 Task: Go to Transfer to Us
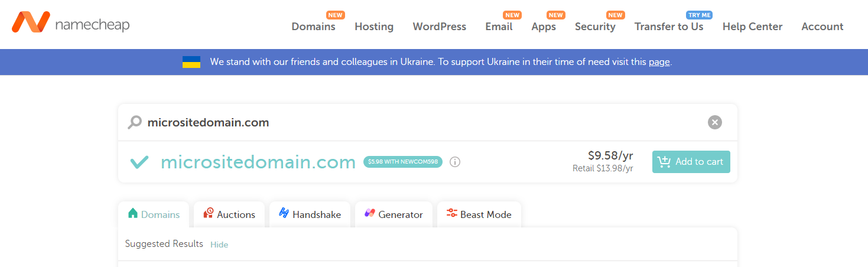[x=669, y=27]
